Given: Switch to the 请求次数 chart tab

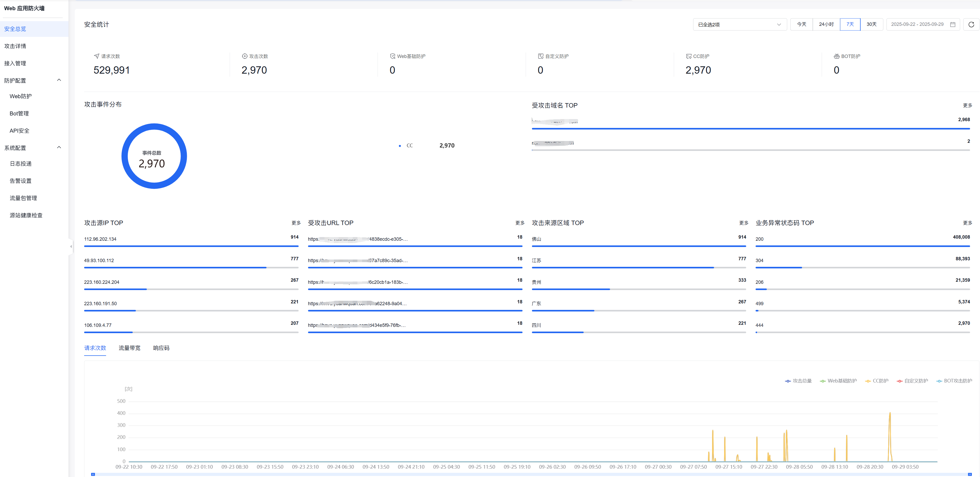Looking at the screenshot, I should click(x=95, y=348).
